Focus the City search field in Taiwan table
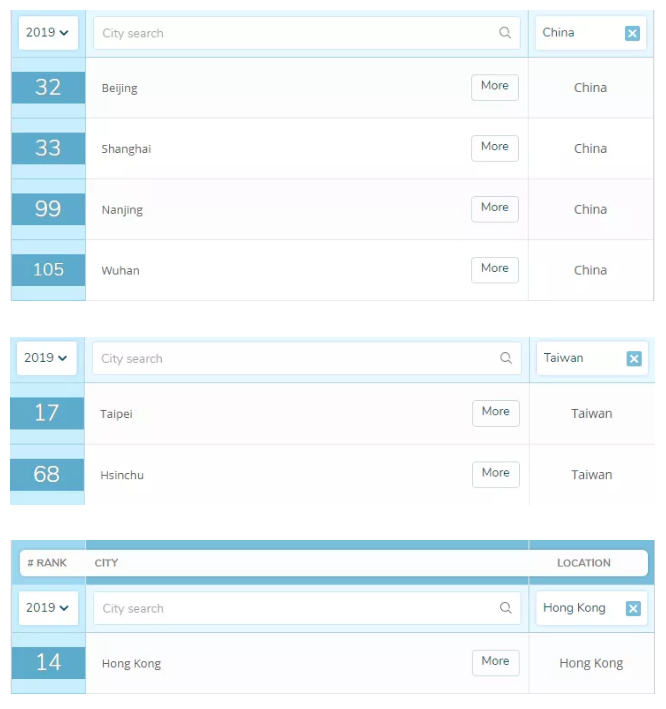This screenshot has height=709, width=666. point(307,358)
